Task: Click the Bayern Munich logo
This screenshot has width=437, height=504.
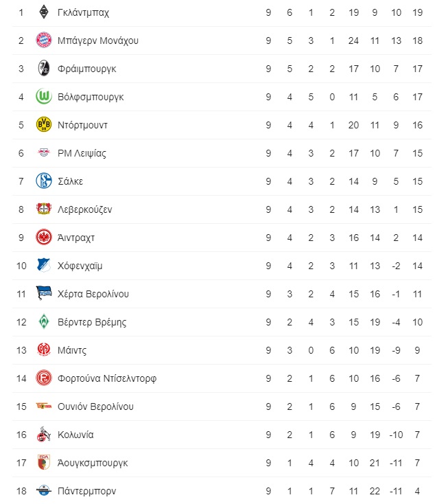Action: tap(44, 41)
